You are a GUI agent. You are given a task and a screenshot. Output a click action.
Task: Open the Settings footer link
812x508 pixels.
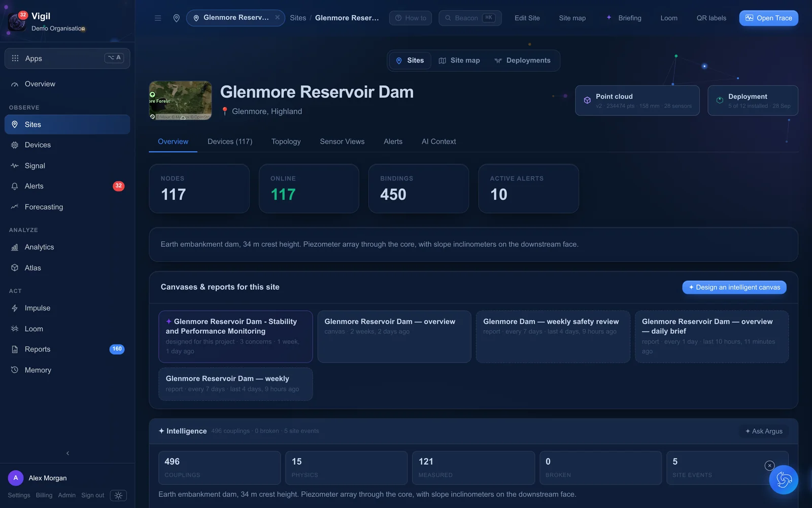pos(19,495)
